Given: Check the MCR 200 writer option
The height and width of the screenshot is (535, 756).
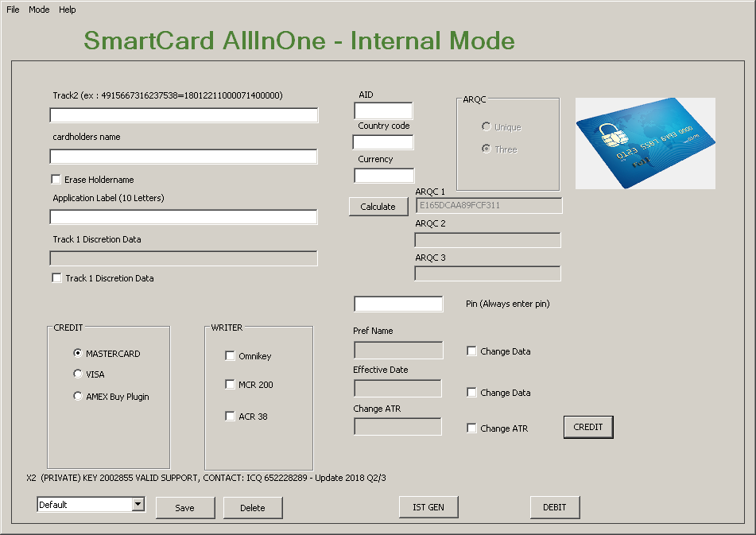Looking at the screenshot, I should [x=231, y=385].
